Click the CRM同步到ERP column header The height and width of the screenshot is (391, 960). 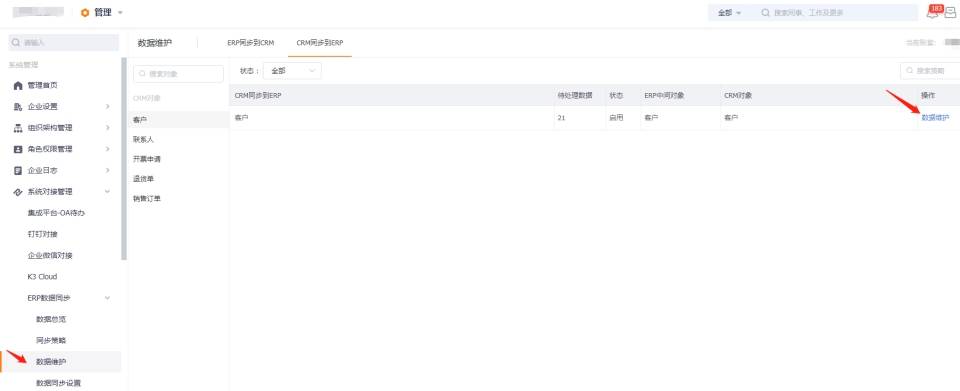click(258, 95)
